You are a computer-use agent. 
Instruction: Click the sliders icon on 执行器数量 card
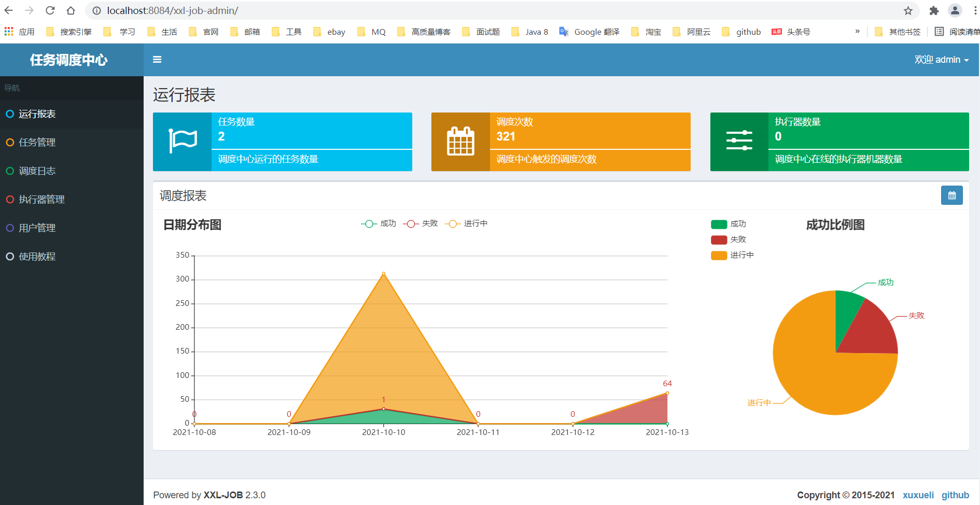(x=739, y=141)
